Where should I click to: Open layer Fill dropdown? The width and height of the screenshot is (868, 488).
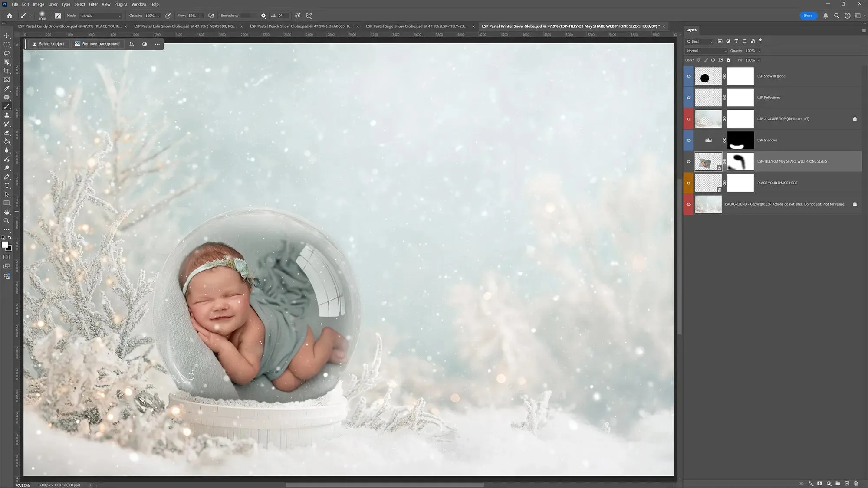point(759,60)
